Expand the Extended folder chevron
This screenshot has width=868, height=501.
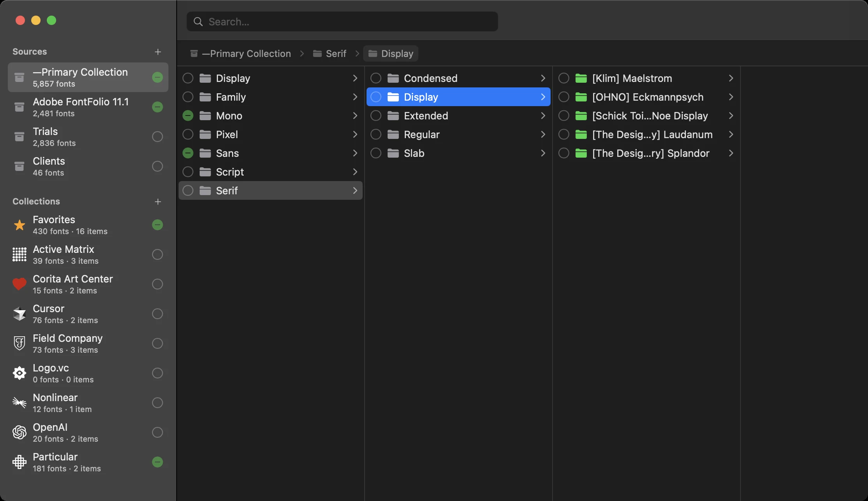[543, 115]
